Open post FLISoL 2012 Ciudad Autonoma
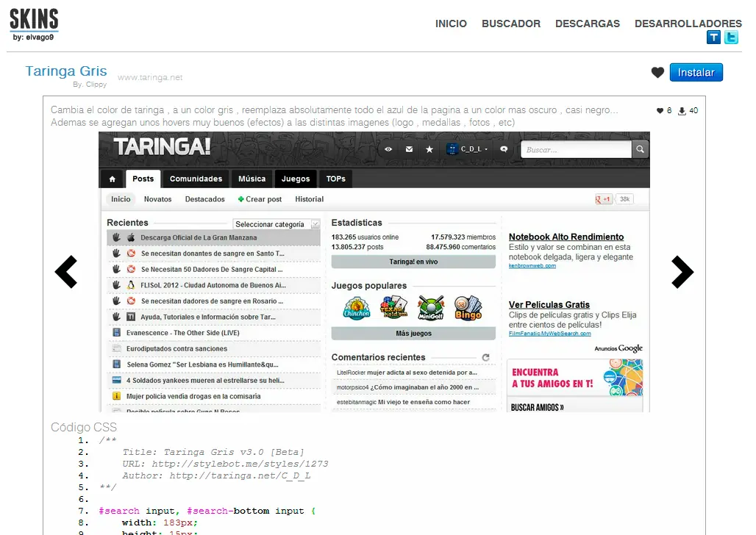Screen dimensions: 756x535 [x=213, y=285]
